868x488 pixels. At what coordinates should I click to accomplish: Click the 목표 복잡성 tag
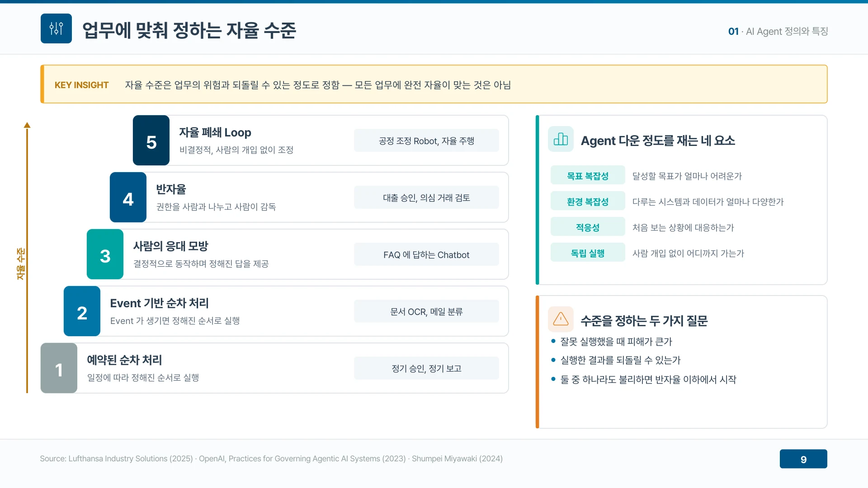pyautogui.click(x=588, y=175)
